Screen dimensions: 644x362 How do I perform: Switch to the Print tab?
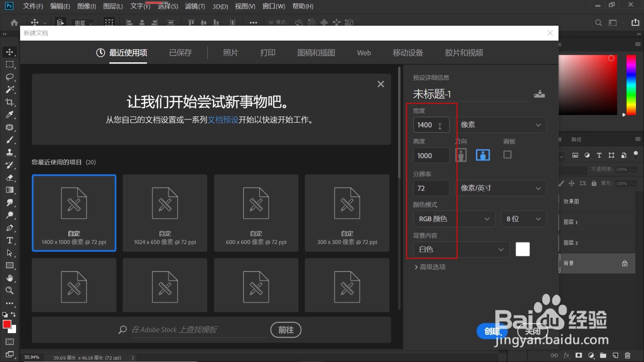tap(268, 53)
